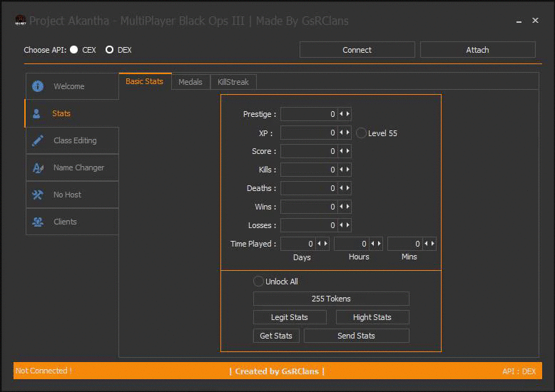This screenshot has width=555, height=392.
Task: Click the Days value field
Action: [x=298, y=244]
